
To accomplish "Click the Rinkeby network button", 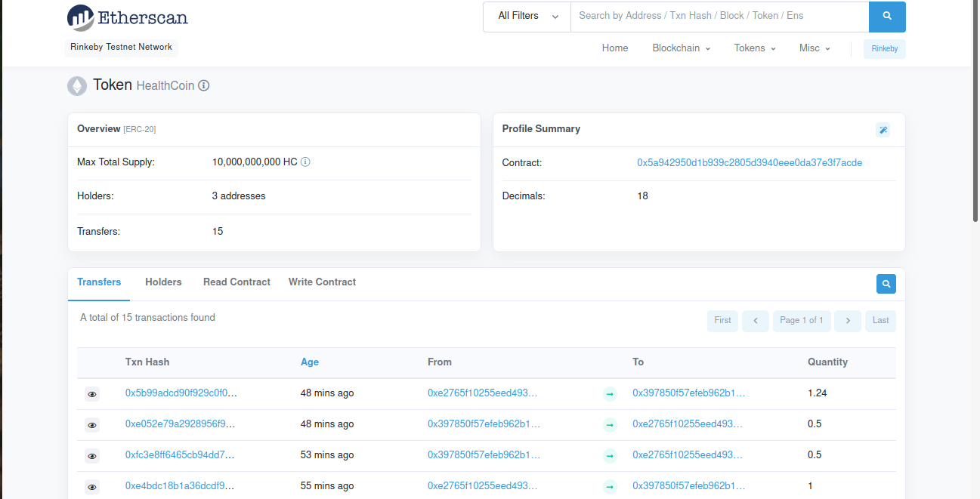I will click(885, 49).
